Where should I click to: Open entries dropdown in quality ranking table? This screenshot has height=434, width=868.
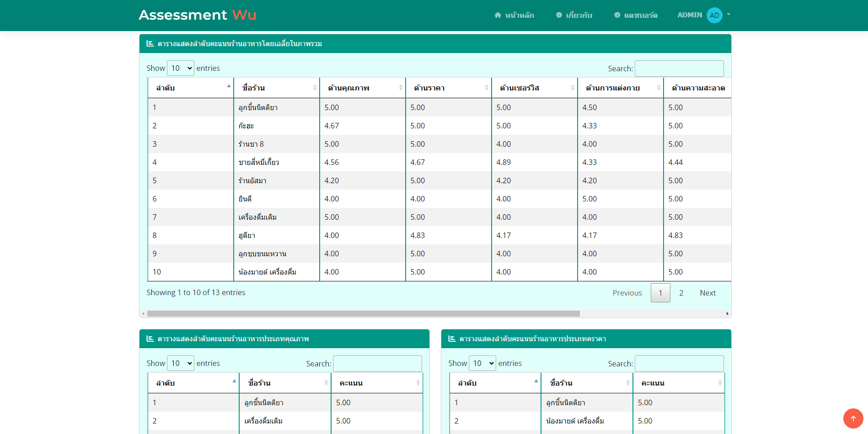click(181, 363)
